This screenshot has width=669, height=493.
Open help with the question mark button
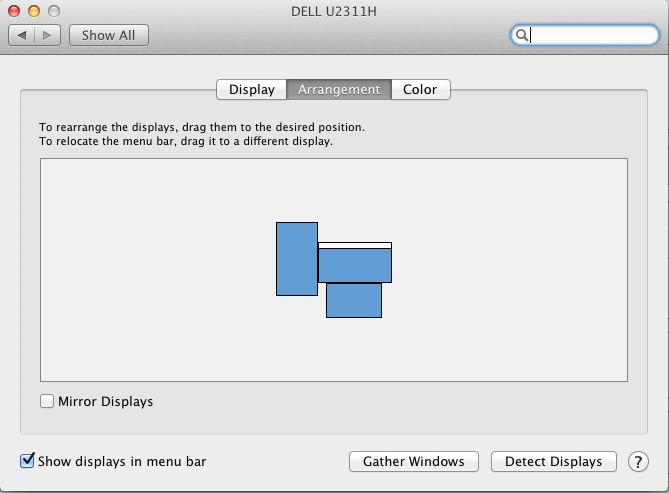[638, 461]
